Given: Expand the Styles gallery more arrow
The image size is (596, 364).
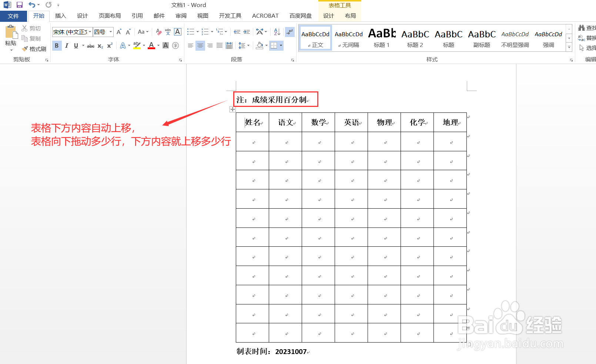Looking at the screenshot, I should click(x=569, y=47).
